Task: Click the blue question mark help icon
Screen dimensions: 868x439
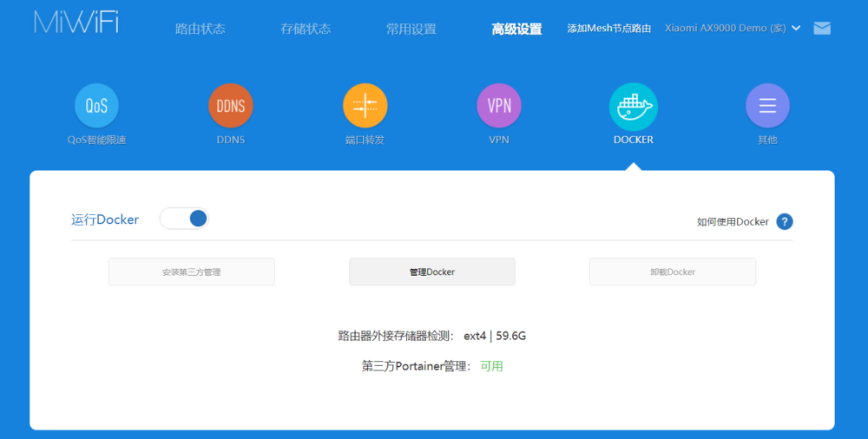Action: [785, 221]
